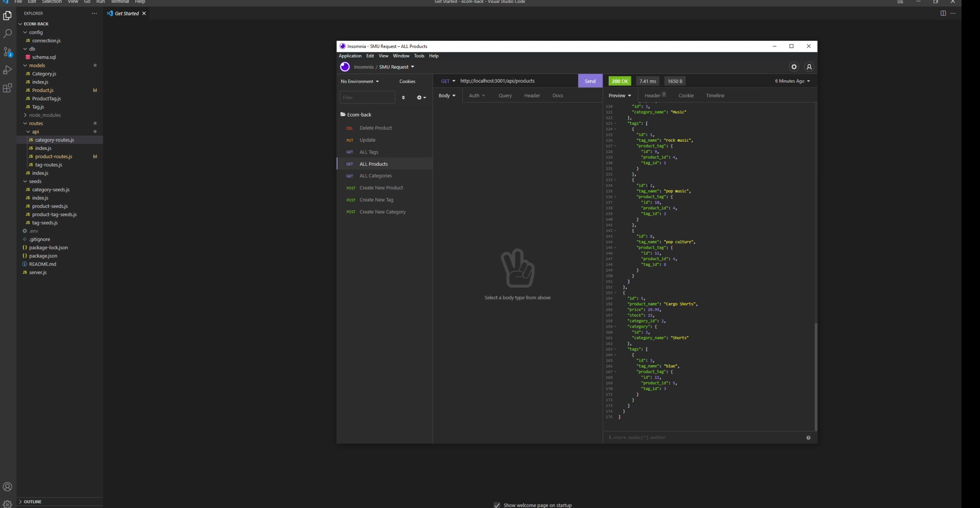Open VS Code Manage gear at bottom left
The width and height of the screenshot is (980, 508).
pos(8,504)
